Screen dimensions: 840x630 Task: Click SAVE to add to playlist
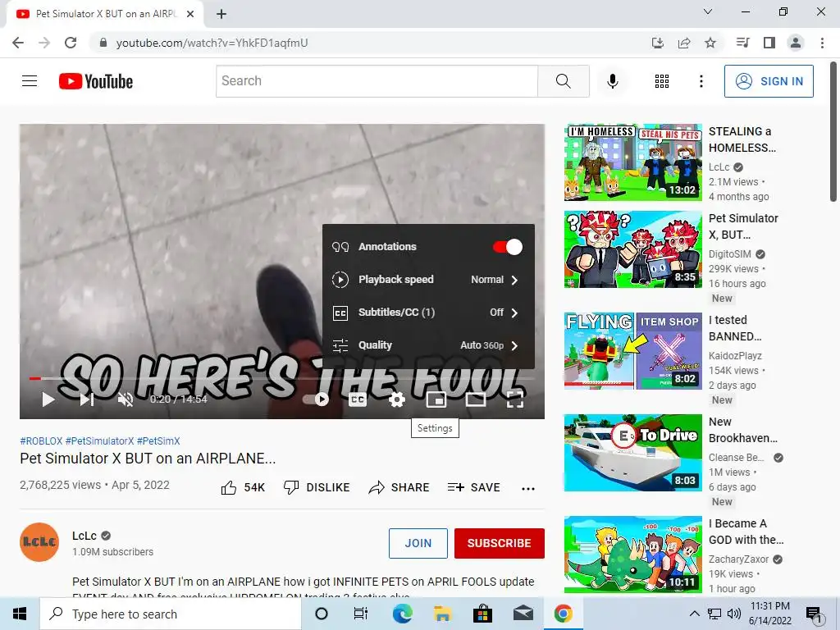click(x=474, y=487)
